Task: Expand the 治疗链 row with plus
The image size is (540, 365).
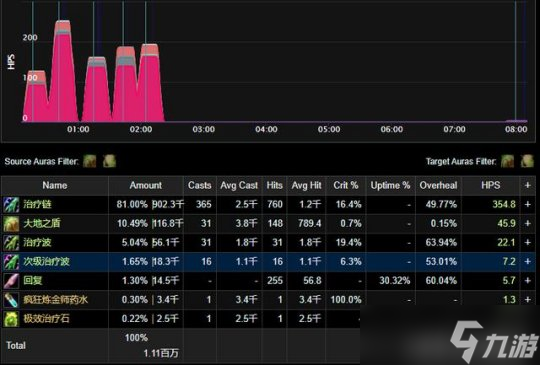Action: click(528, 205)
